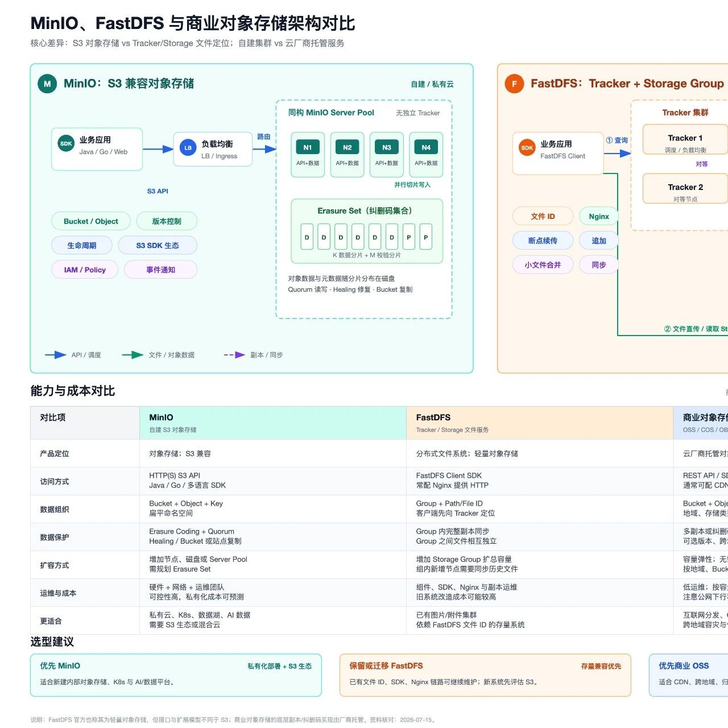The height and width of the screenshot is (728, 728).
Task: Select the 同步 pill in FastDFS panel
Action: [599, 264]
